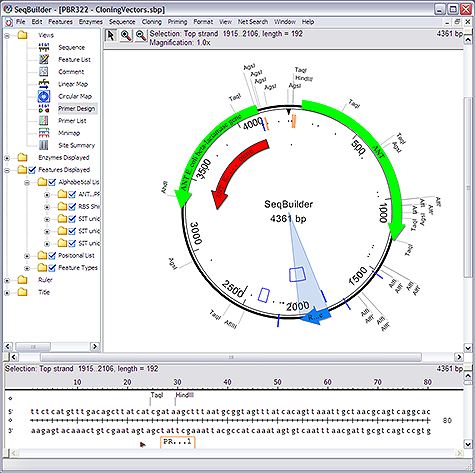Select the arrow pointer tool

(110, 35)
